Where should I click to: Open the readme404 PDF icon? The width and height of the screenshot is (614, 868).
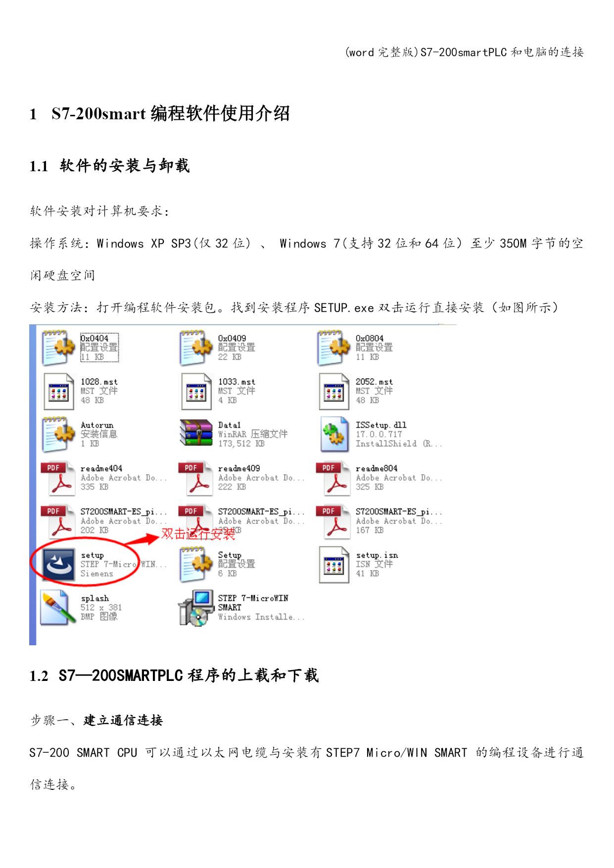point(58,478)
